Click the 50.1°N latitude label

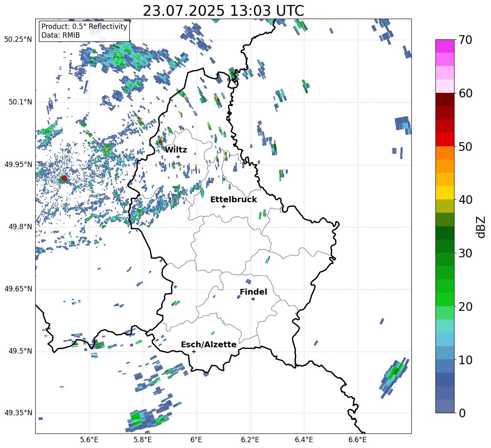(x=20, y=102)
